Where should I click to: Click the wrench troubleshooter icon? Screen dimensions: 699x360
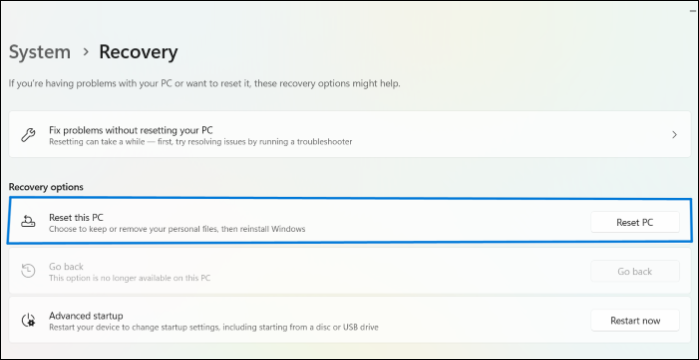click(x=29, y=135)
